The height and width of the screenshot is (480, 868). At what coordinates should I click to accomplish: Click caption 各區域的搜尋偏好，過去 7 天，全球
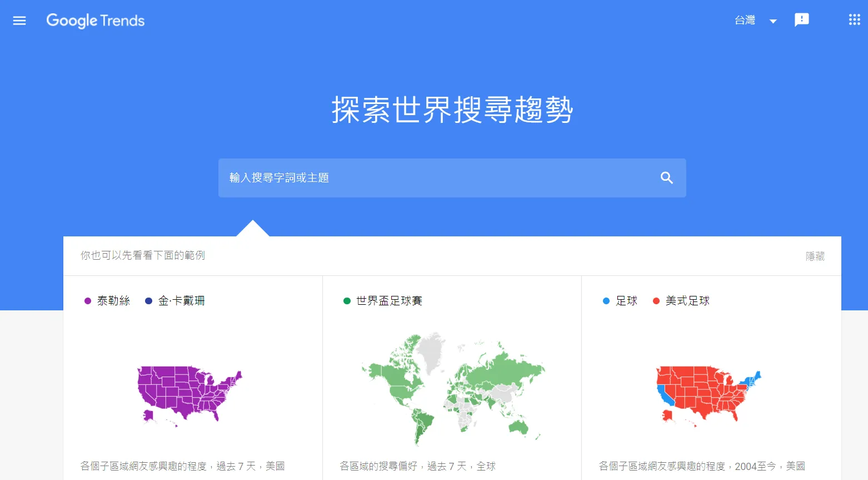417,466
